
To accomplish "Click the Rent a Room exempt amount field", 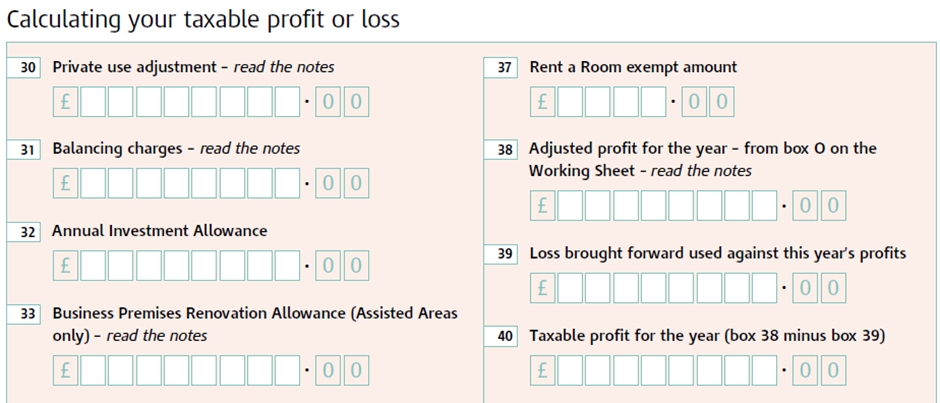I will (612, 102).
